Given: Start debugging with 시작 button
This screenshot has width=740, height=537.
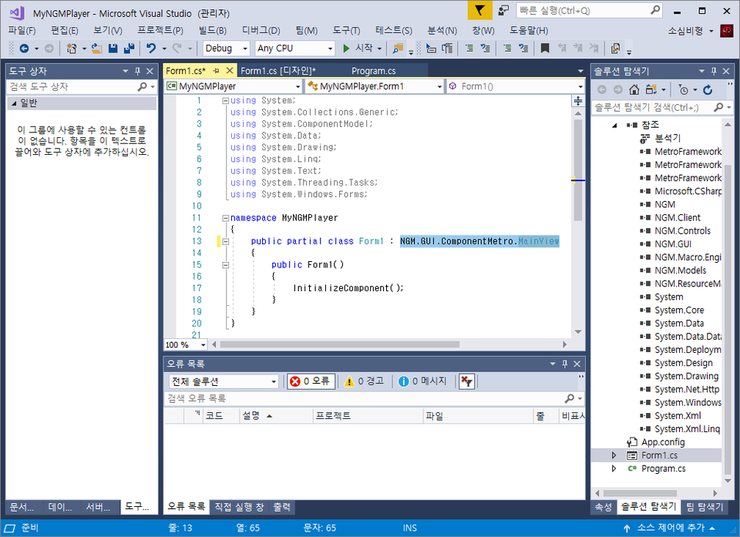Looking at the screenshot, I should click(x=358, y=48).
